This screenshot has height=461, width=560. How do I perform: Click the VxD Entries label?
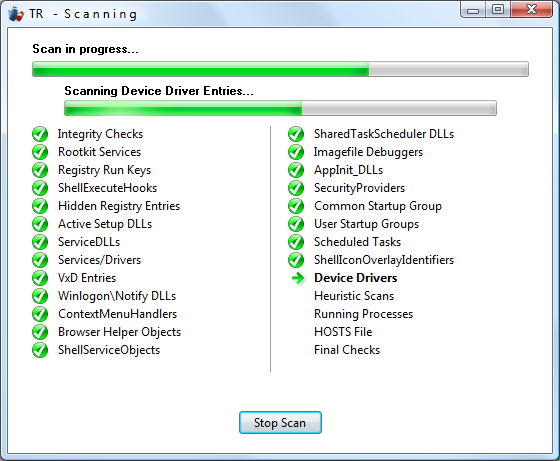click(87, 278)
